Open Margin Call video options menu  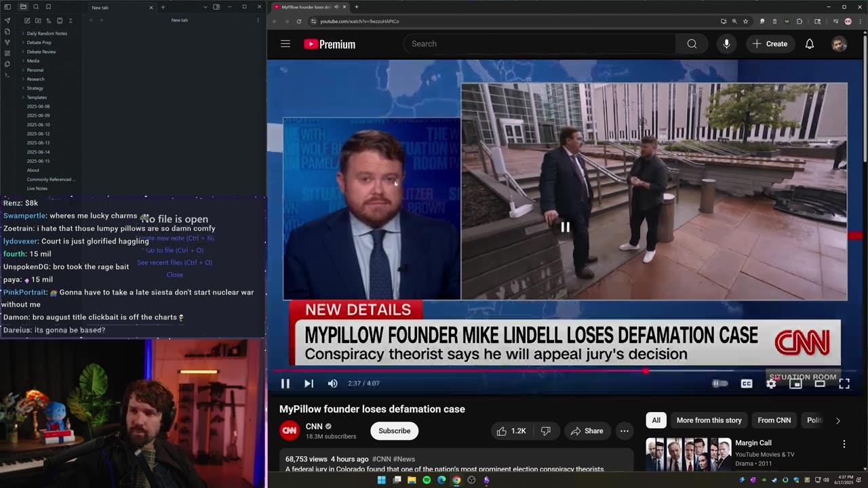(844, 444)
